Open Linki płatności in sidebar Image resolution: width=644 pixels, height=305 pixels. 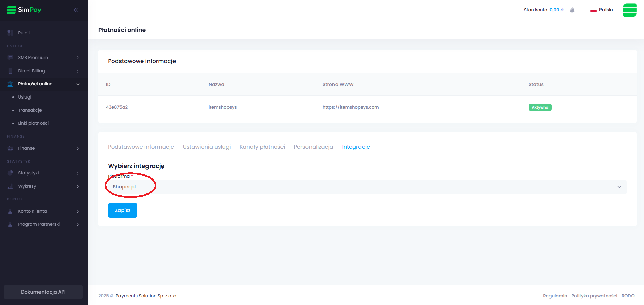(33, 123)
